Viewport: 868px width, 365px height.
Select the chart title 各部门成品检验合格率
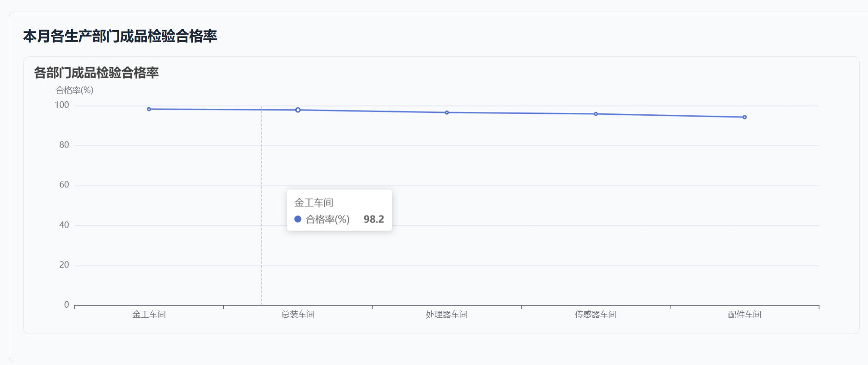click(96, 73)
